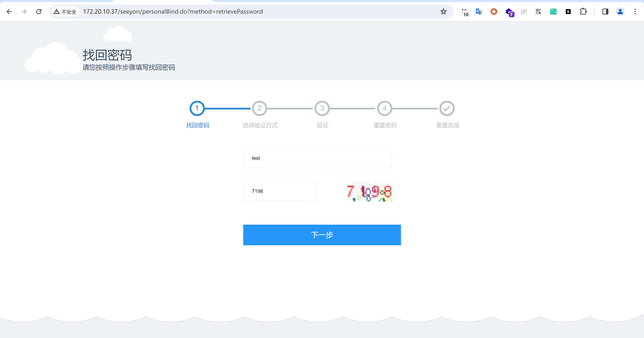The image size is (644, 338).
Task: Select step 4 重置密码 circle
Action: coord(384,108)
